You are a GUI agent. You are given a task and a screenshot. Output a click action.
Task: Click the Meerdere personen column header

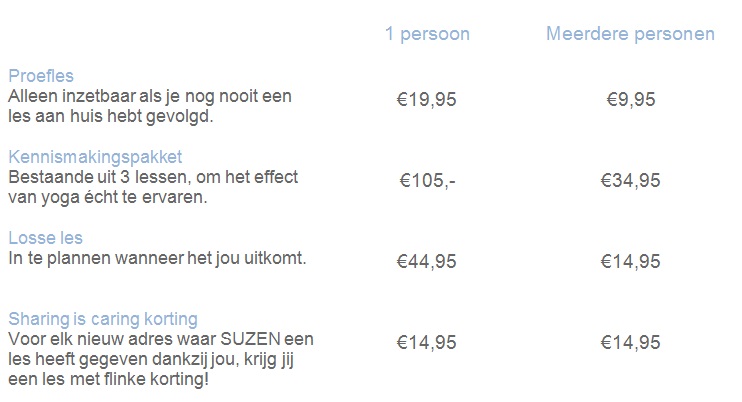[630, 34]
